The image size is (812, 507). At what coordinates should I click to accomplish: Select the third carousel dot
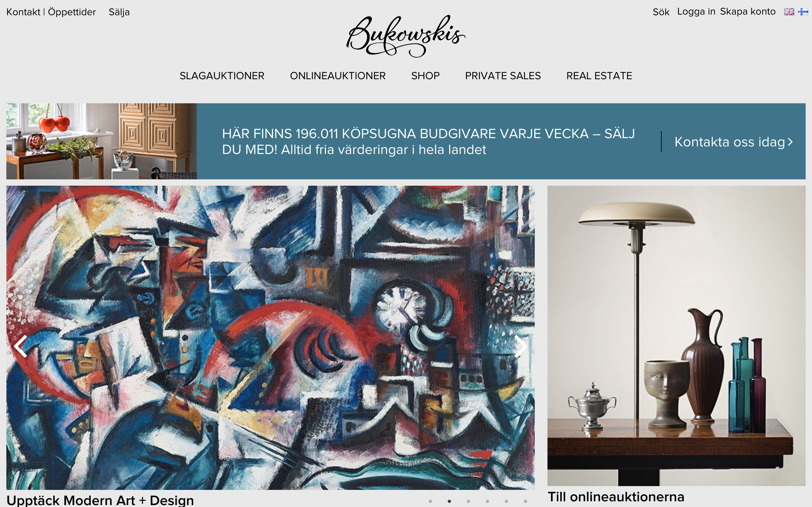pyautogui.click(x=468, y=501)
